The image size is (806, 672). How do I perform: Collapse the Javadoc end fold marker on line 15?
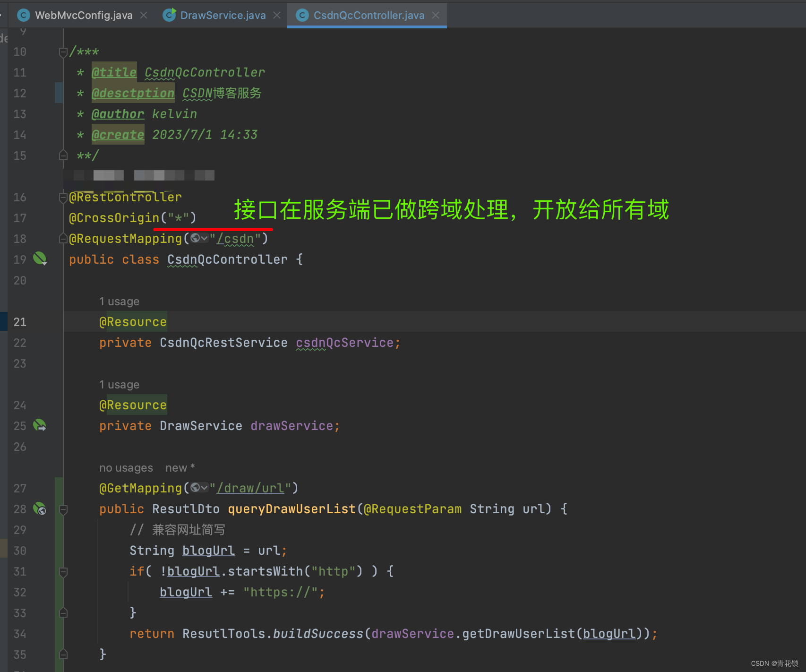click(x=63, y=155)
